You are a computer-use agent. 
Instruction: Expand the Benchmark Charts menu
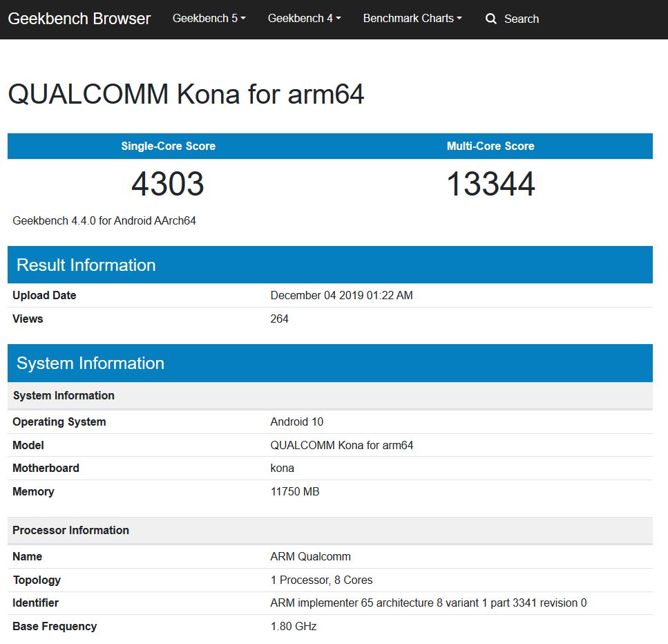tap(412, 19)
